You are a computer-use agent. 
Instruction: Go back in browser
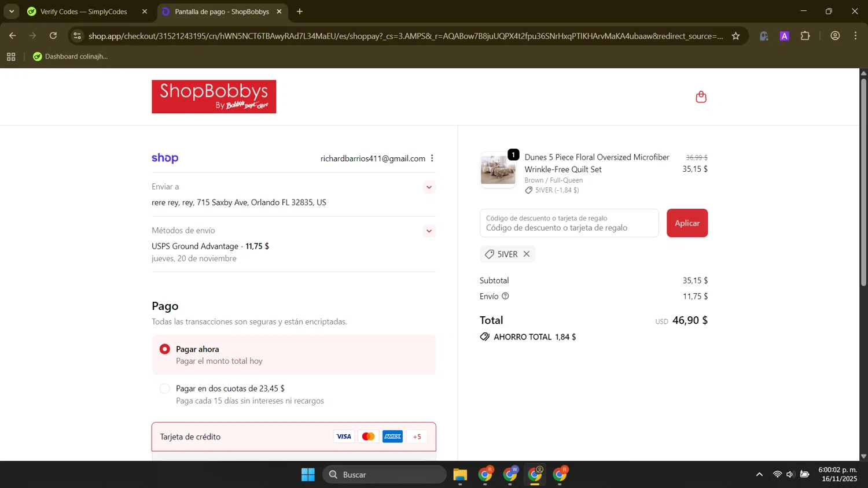click(12, 36)
